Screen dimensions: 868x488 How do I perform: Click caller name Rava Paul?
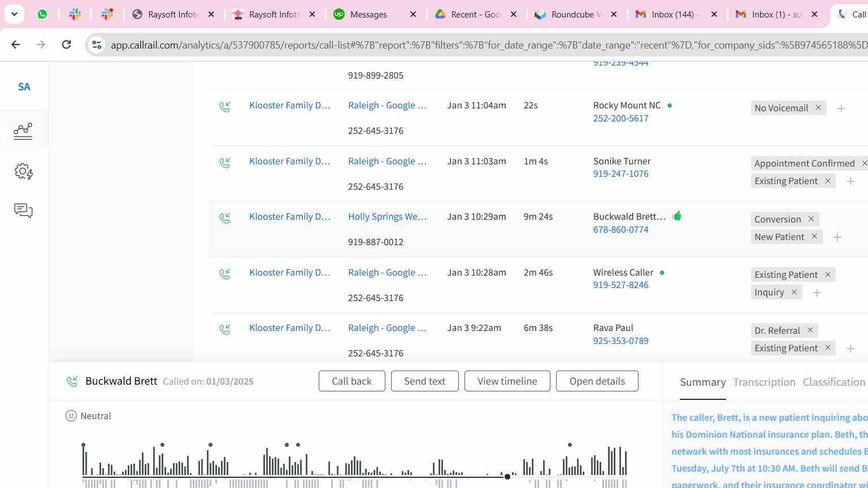(613, 328)
